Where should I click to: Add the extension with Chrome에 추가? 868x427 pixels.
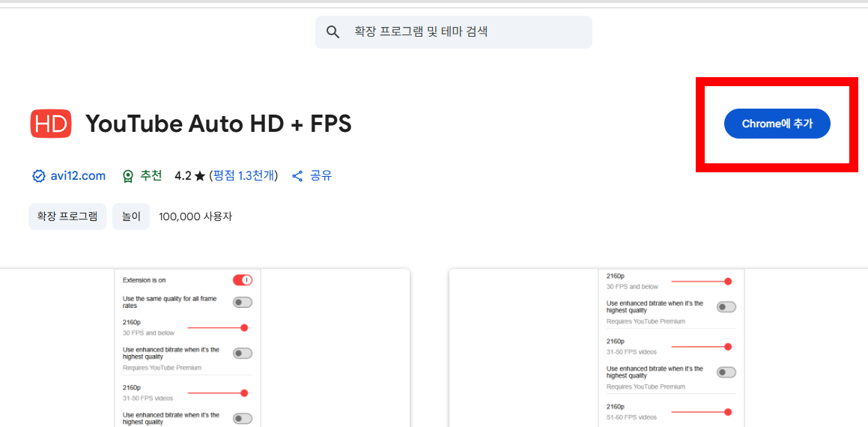[777, 124]
